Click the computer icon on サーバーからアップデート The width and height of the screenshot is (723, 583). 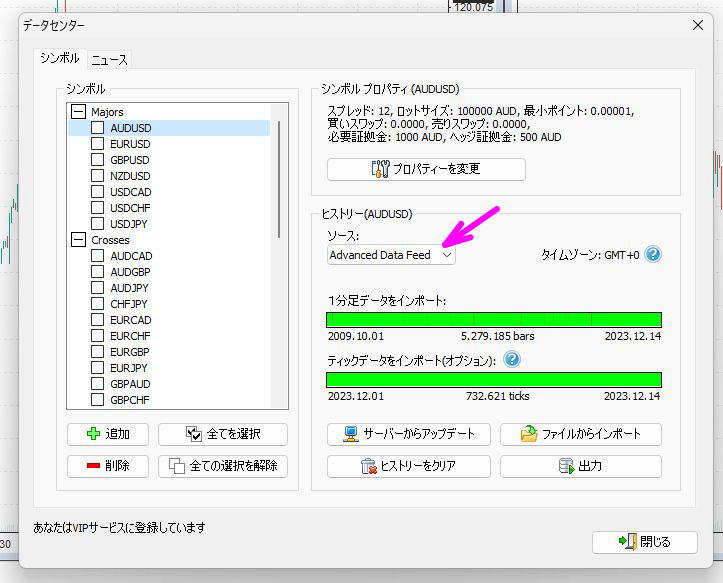tap(351, 434)
